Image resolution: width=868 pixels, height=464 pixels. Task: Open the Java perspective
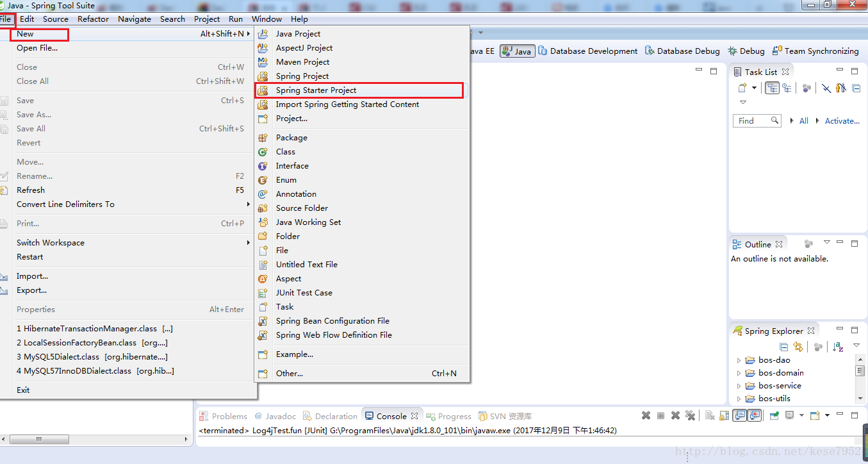[x=517, y=51]
